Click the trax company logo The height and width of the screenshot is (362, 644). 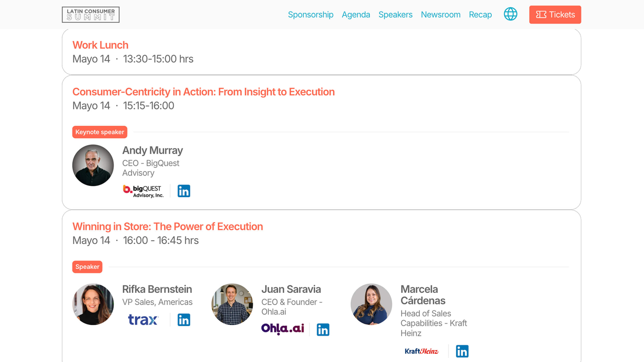pyautogui.click(x=143, y=320)
